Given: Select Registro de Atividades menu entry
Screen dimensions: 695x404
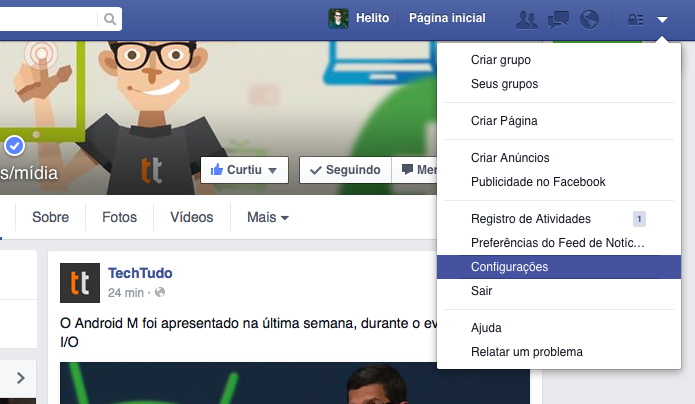Looking at the screenshot, I should click(531, 218).
